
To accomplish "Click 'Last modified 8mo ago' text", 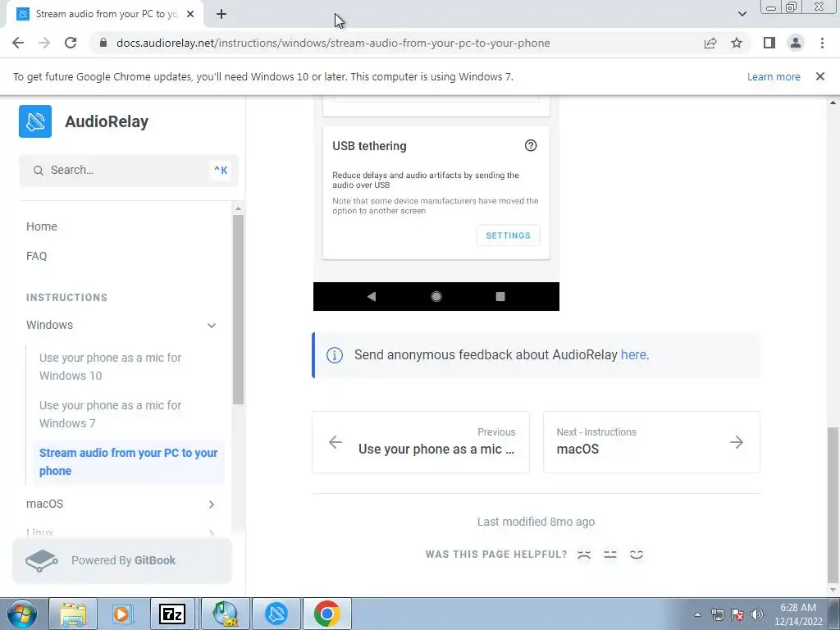I will pos(536,522).
